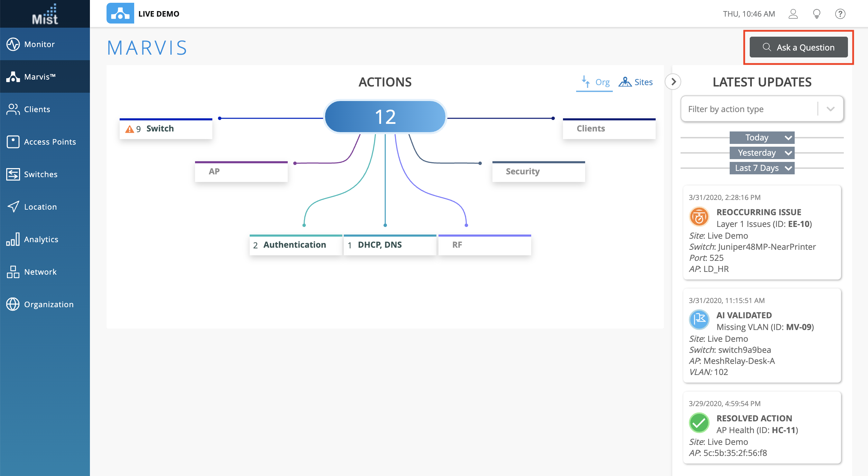
Task: Go to Analytics in the sidebar
Action: [x=41, y=239]
